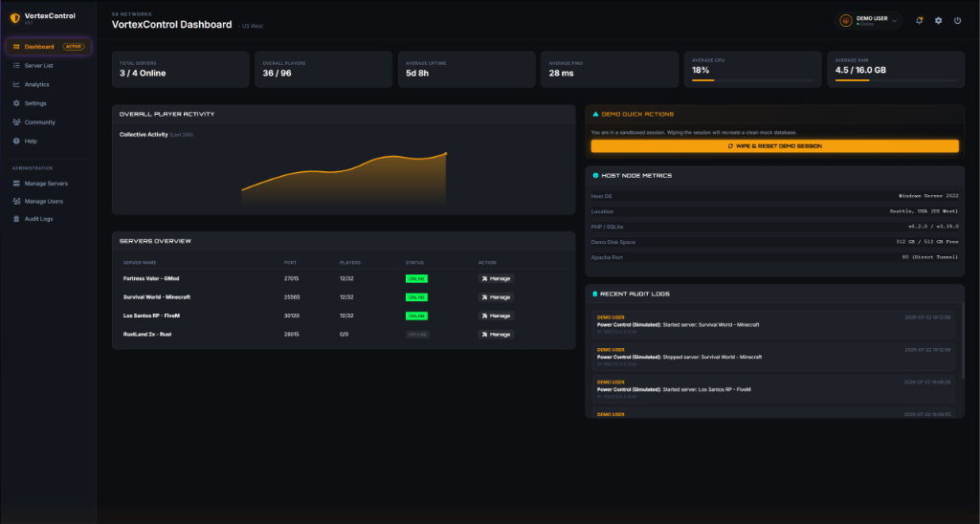The image size is (980, 524).
Task: Click the Demo Quick Actions warning triangle icon
Action: 595,115
